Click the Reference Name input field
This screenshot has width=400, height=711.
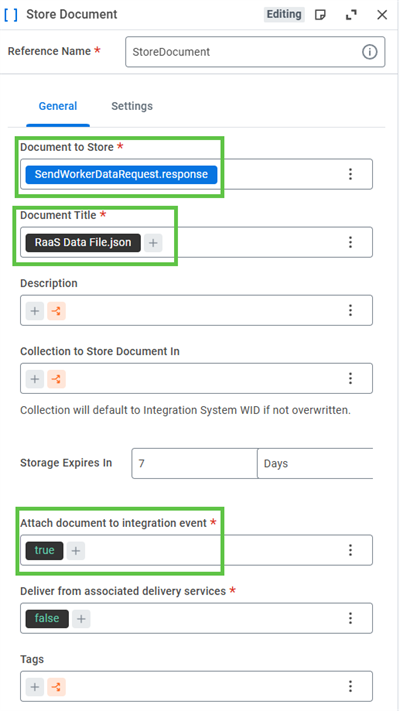tap(255, 52)
